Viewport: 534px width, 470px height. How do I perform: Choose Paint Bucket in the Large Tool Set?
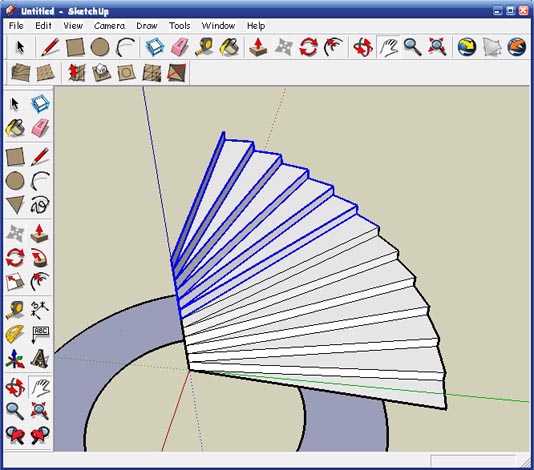15,128
